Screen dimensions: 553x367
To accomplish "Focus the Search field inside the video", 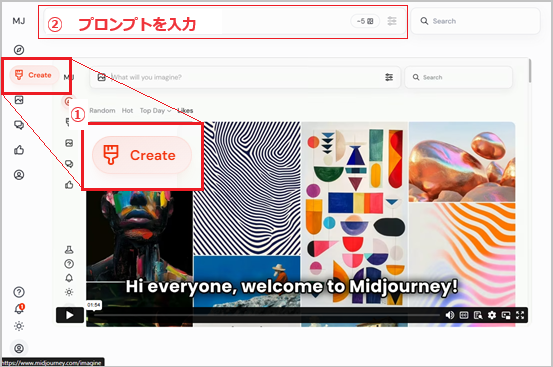I will click(x=458, y=77).
